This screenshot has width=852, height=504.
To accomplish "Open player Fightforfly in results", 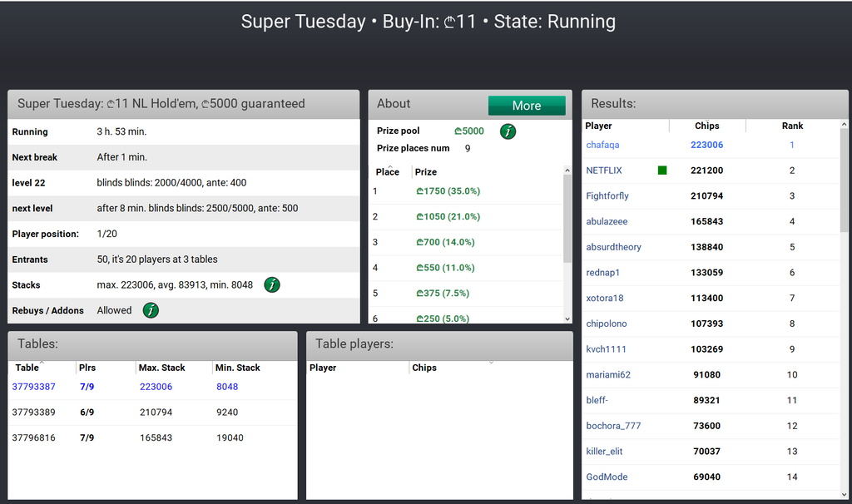I will (x=607, y=195).
